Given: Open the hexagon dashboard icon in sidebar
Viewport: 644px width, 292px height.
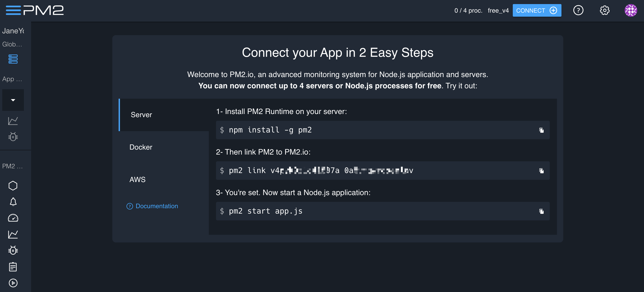Looking at the screenshot, I should point(13,186).
